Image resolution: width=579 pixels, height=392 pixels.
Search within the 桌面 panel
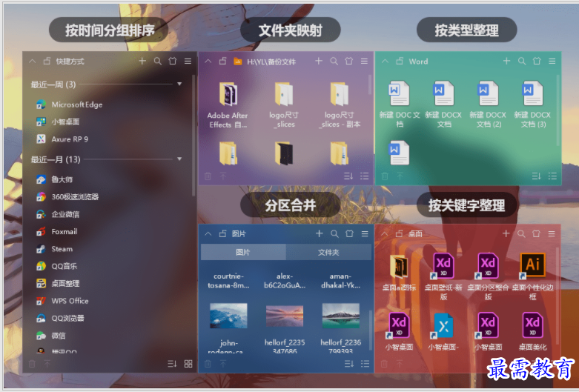(521, 233)
